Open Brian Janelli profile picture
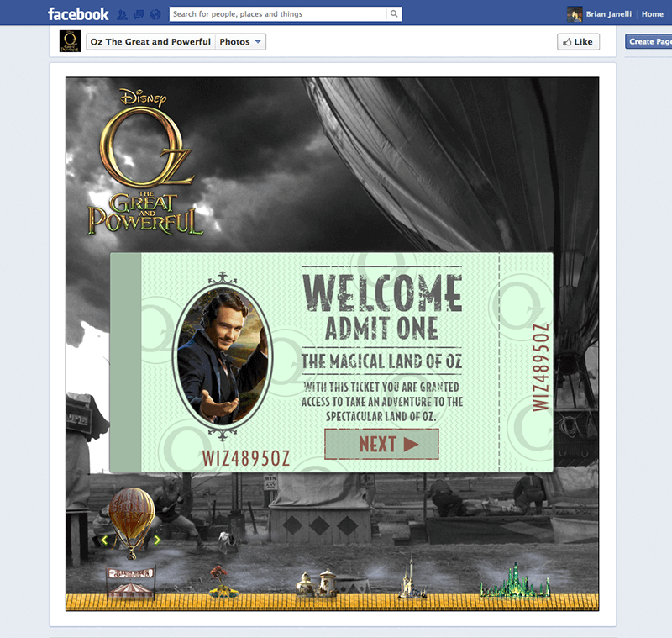The width and height of the screenshot is (672, 638). pyautogui.click(x=575, y=14)
